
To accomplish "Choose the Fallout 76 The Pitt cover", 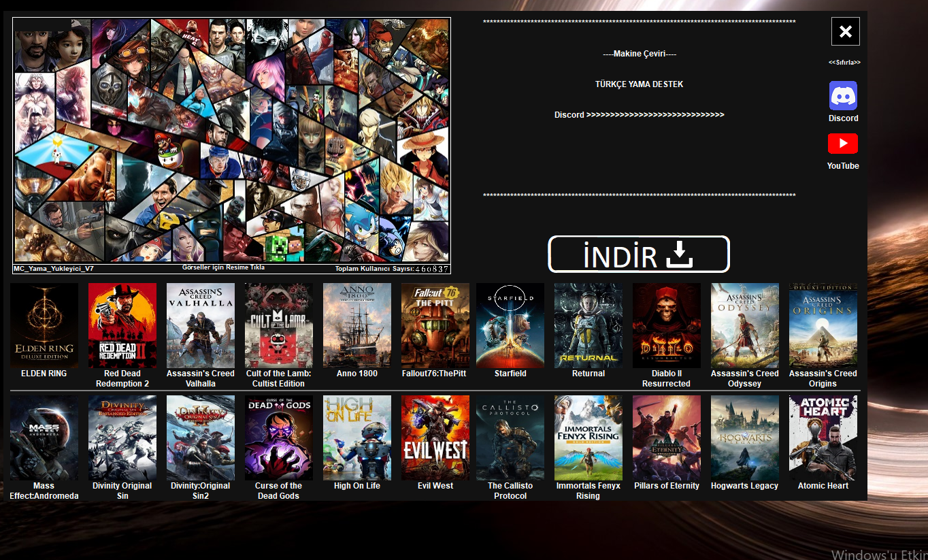I will tap(435, 326).
